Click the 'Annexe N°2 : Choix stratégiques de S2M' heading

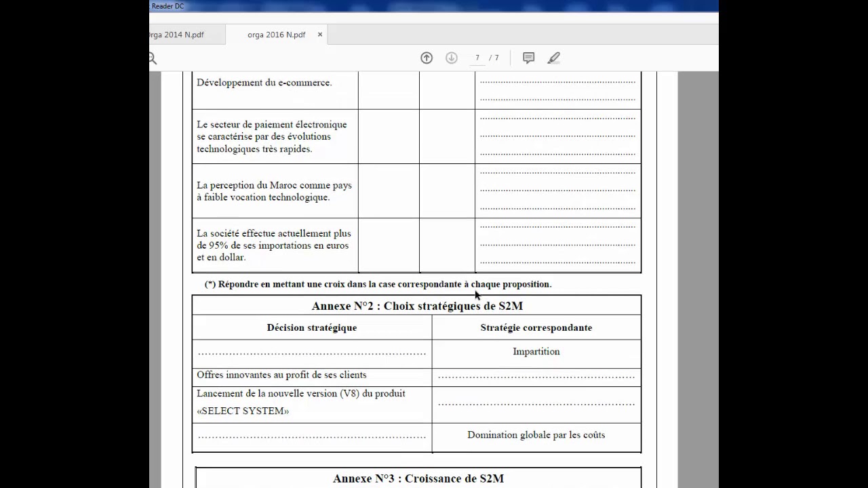click(x=417, y=306)
